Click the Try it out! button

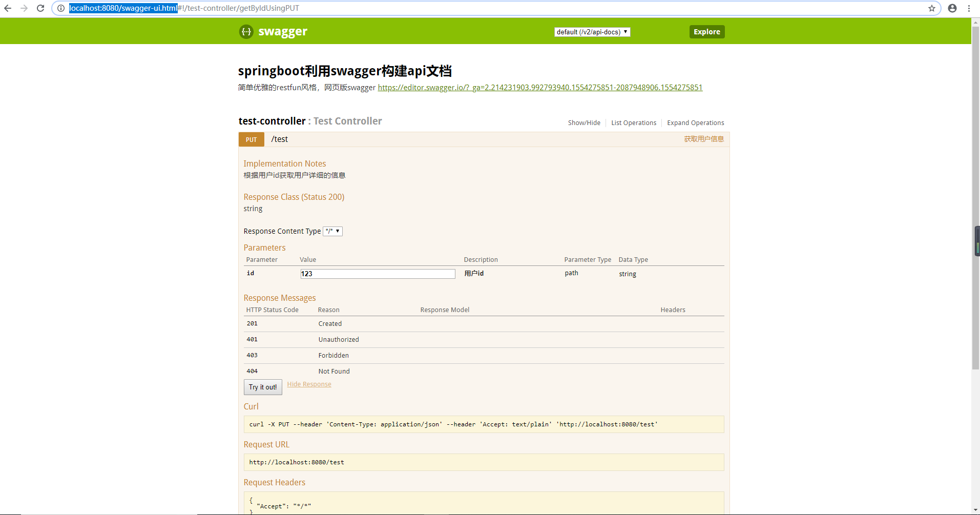(x=263, y=387)
